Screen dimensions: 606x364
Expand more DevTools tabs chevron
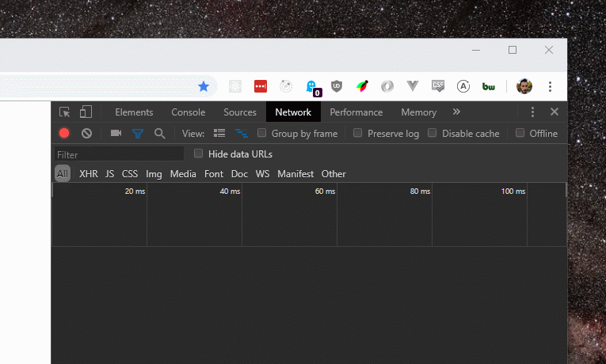point(456,112)
